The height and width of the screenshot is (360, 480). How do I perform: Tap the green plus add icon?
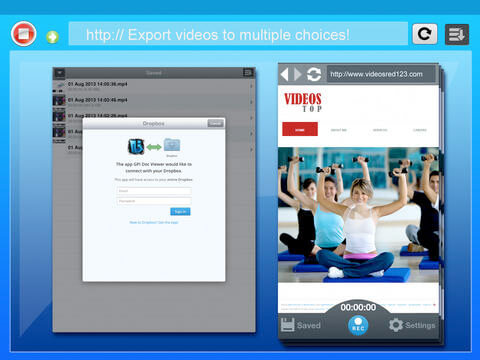point(52,37)
